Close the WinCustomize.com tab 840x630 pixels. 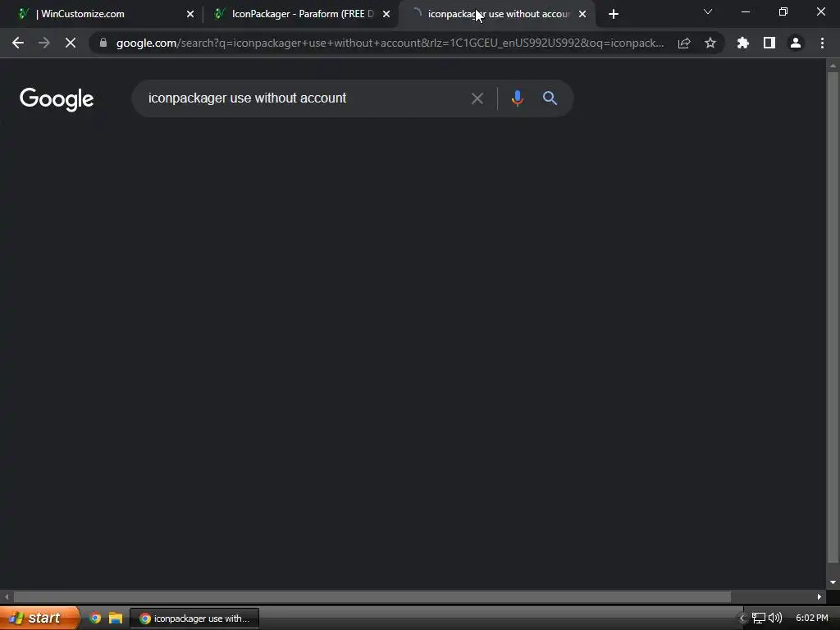190,14
